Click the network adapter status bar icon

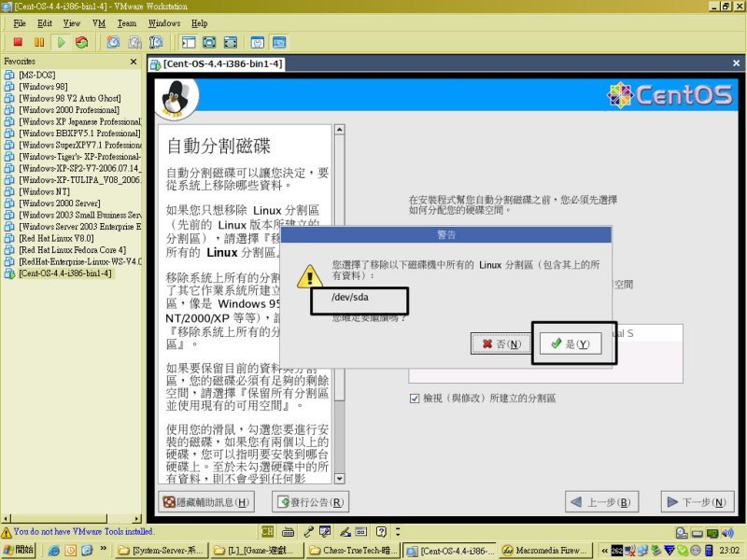coord(712,533)
